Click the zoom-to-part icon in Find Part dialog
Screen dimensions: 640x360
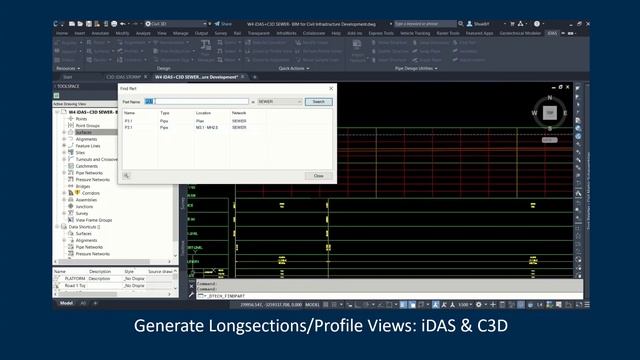point(127,176)
